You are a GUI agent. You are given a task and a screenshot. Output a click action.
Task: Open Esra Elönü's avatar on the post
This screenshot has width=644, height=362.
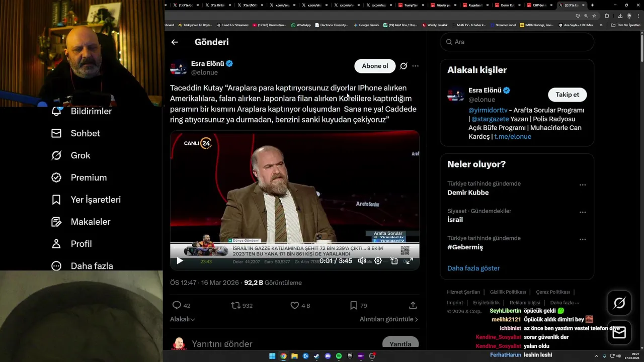pyautogui.click(x=179, y=67)
